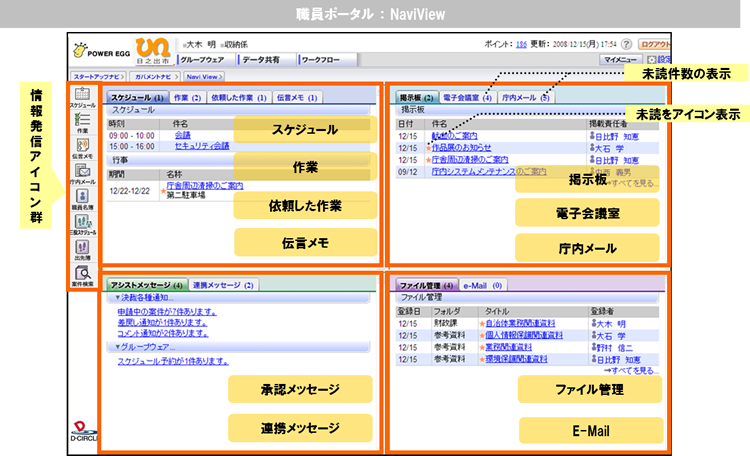The height and width of the screenshot is (456, 750).
Task: Click the D-CIRCLE logo
Action: [83, 431]
